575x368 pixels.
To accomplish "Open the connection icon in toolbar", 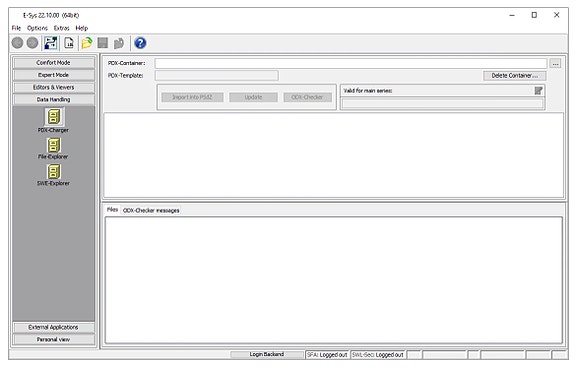I will (51, 43).
